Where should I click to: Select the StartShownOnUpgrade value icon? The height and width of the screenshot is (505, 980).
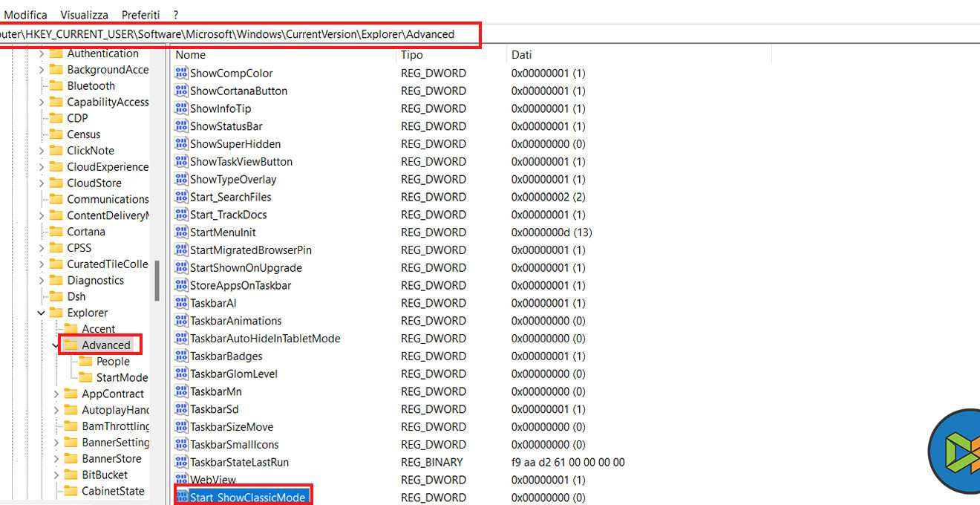coord(181,267)
